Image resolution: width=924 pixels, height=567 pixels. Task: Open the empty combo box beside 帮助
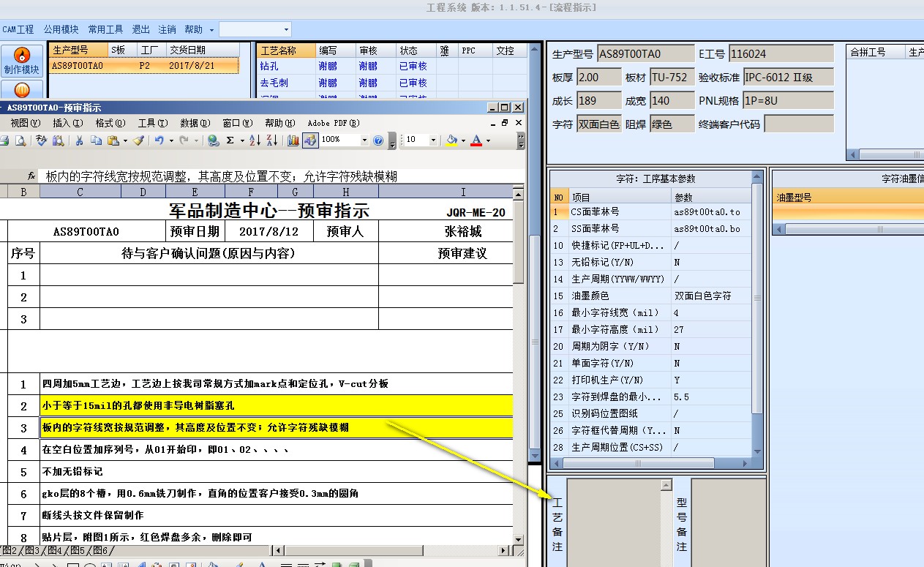pyautogui.click(x=255, y=29)
